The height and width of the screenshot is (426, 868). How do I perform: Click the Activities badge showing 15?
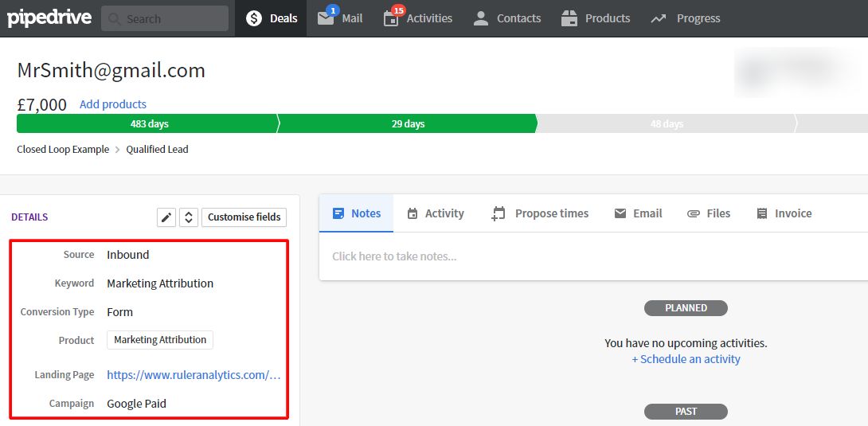pyautogui.click(x=399, y=10)
